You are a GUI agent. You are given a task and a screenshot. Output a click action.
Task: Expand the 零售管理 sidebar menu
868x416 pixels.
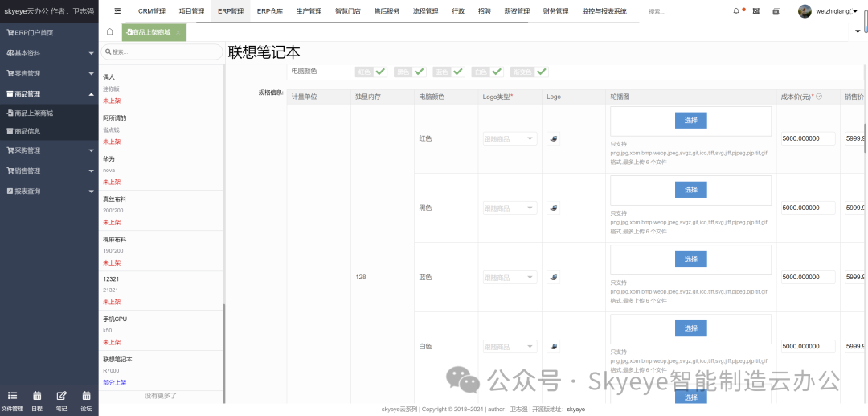coord(49,73)
